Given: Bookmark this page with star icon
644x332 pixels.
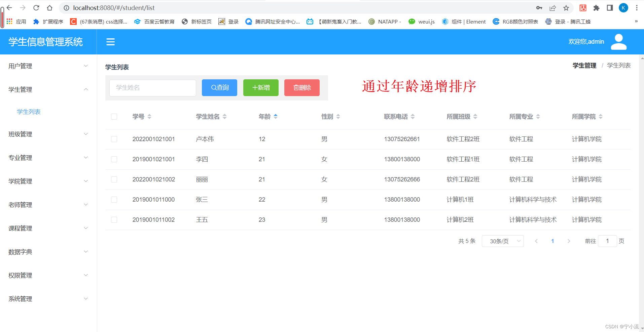Looking at the screenshot, I should point(566,8).
